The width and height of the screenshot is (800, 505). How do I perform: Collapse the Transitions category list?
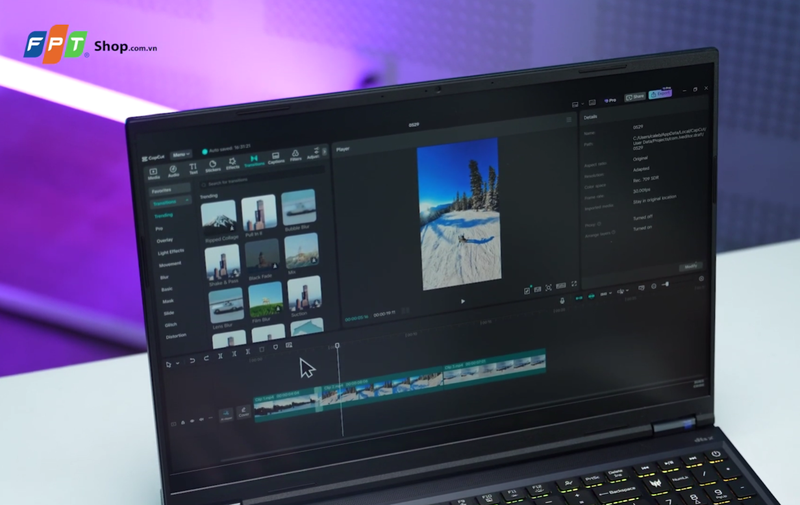coord(187,200)
